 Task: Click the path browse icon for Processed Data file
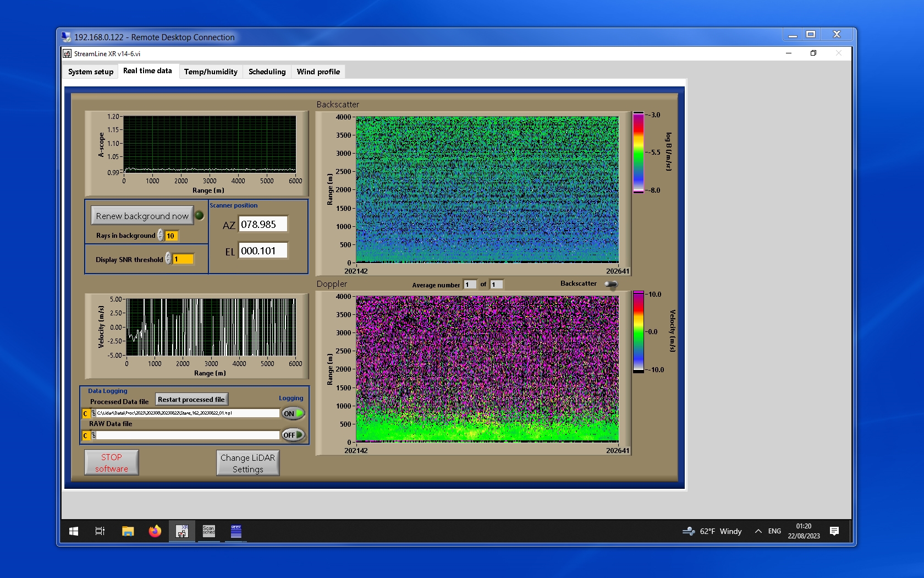pyautogui.click(x=93, y=413)
